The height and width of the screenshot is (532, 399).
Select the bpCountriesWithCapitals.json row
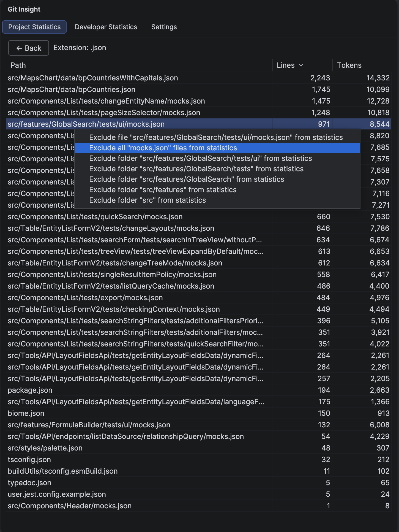199,78
